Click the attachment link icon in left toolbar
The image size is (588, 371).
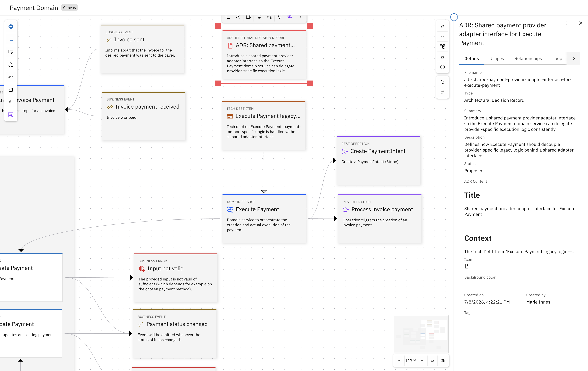pyautogui.click(x=11, y=103)
